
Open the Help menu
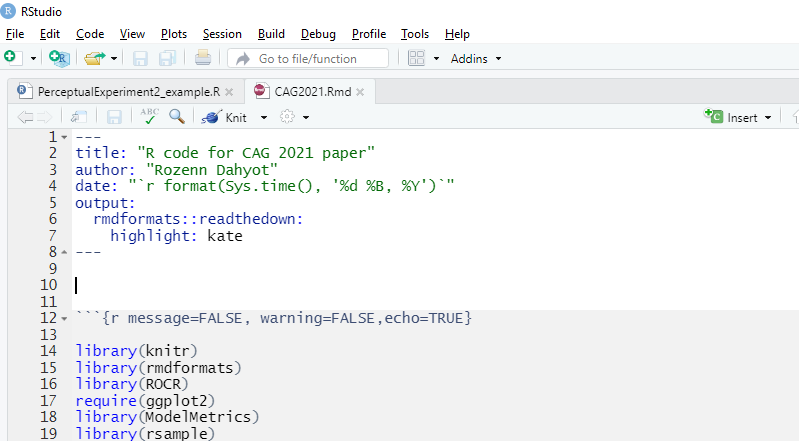pyautogui.click(x=457, y=34)
